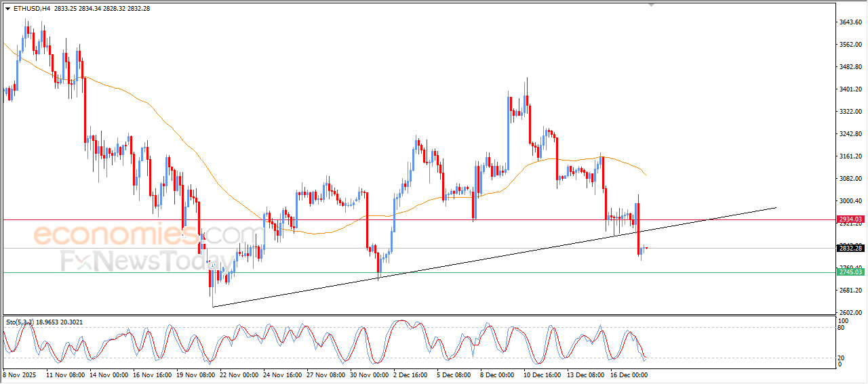The height and width of the screenshot is (384, 868).
Task: Click the 16 Nov 16:00 time label
Action: click(x=151, y=374)
